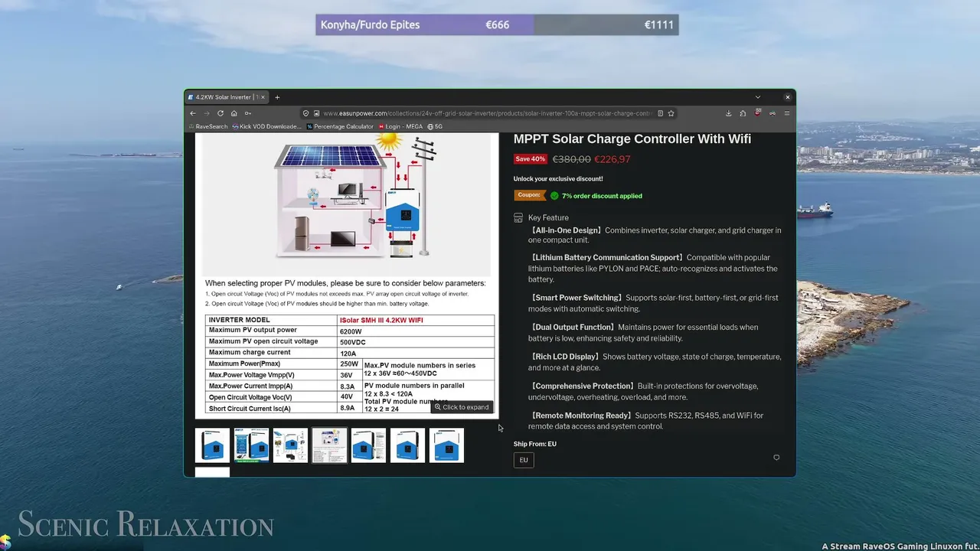Go forward in browser history
The height and width of the screenshot is (551, 980).
tap(206, 113)
